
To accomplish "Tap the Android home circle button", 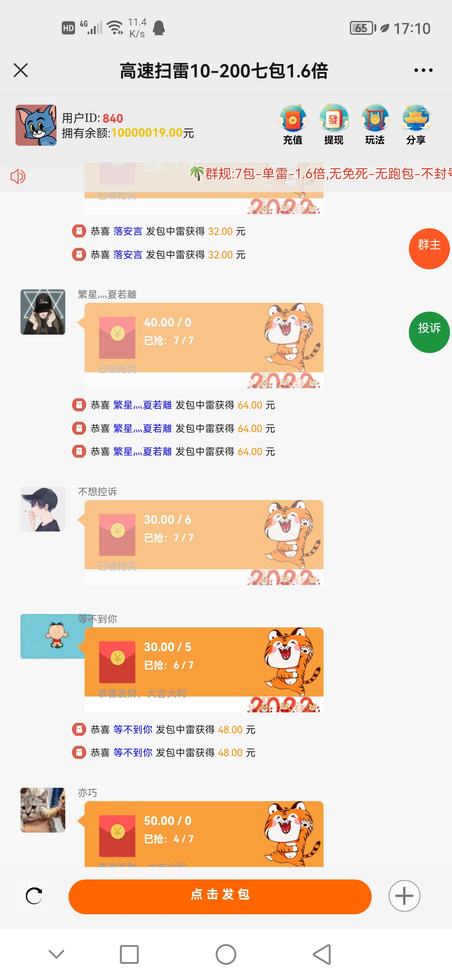I will [x=226, y=954].
